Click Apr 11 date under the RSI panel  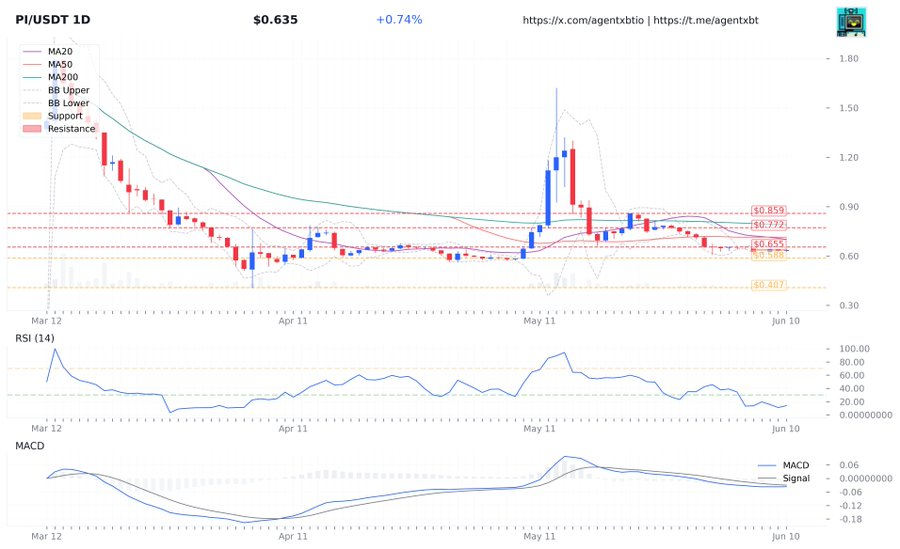click(293, 429)
